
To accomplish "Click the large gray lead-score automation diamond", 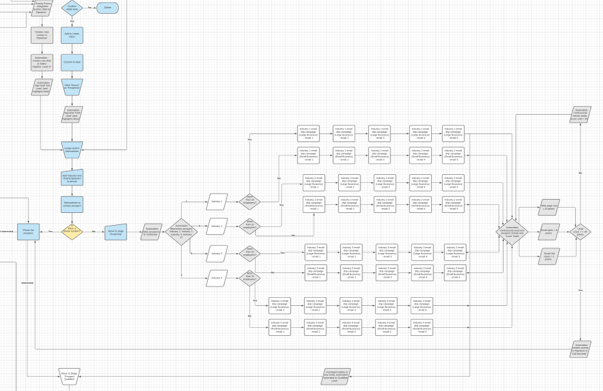I will point(512,232).
